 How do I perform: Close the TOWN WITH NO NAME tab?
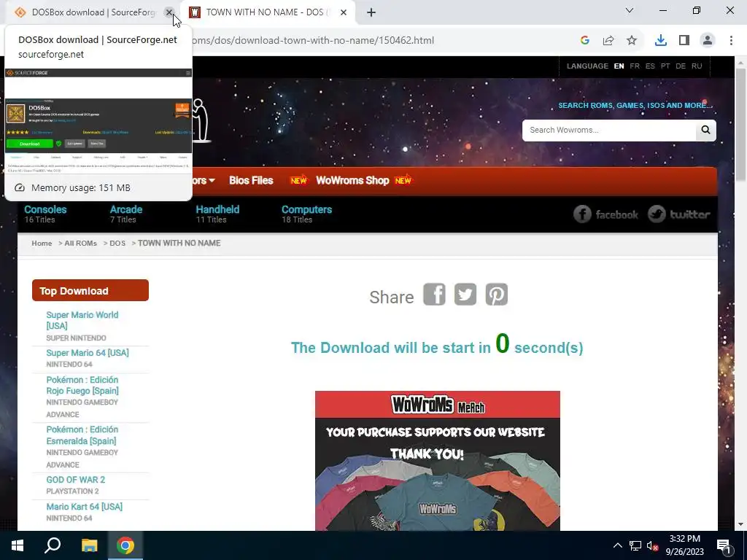[x=344, y=12]
